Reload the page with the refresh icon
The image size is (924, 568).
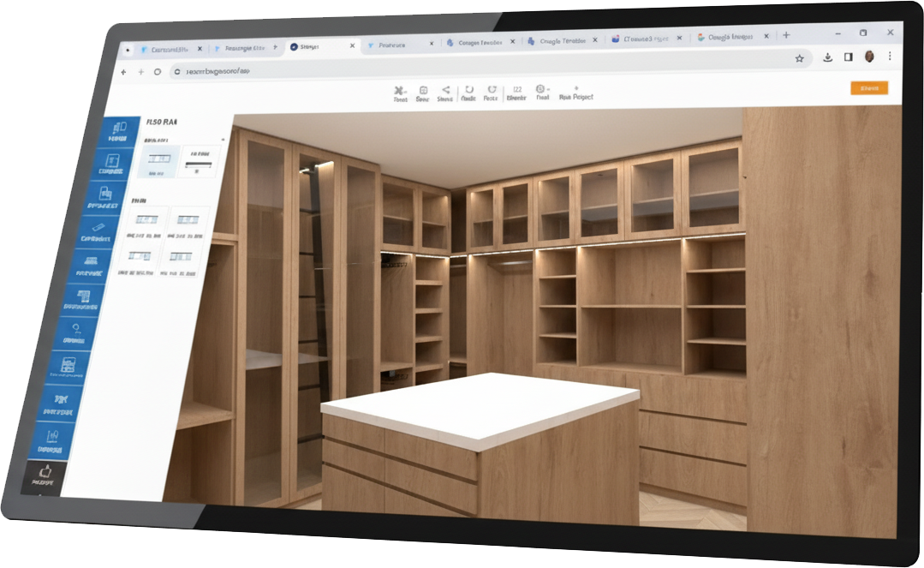[x=158, y=72]
